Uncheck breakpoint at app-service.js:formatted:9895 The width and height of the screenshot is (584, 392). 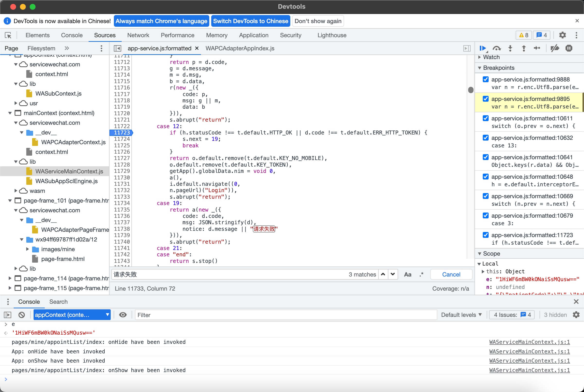(486, 99)
